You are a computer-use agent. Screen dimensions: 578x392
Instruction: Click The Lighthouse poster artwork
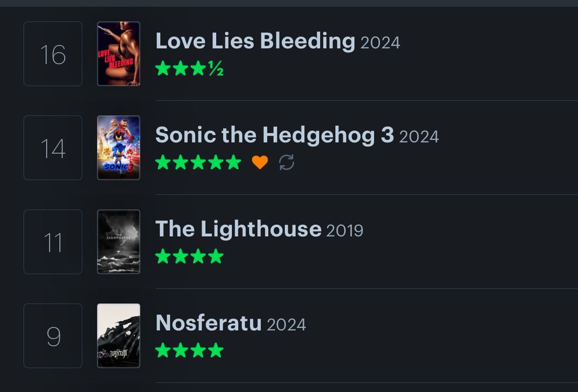click(118, 241)
